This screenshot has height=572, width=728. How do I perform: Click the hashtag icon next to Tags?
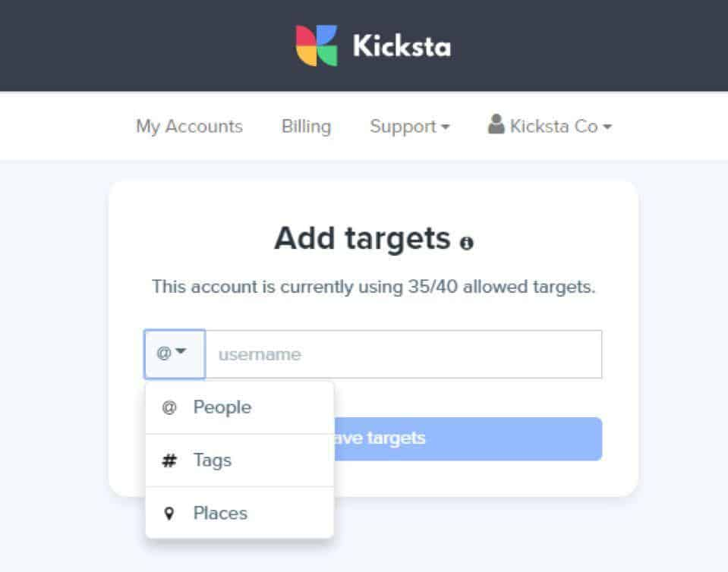[x=169, y=460]
